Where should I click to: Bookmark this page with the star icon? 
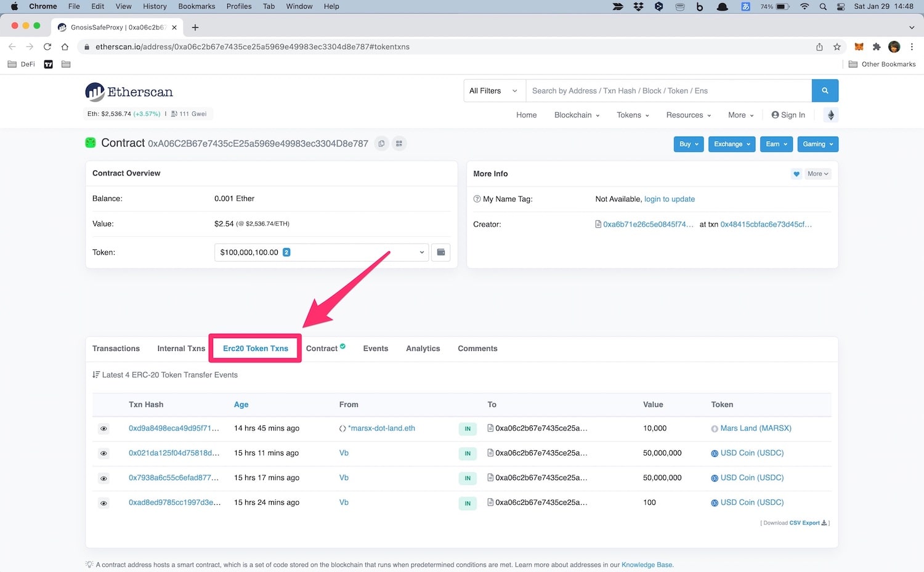coord(837,47)
